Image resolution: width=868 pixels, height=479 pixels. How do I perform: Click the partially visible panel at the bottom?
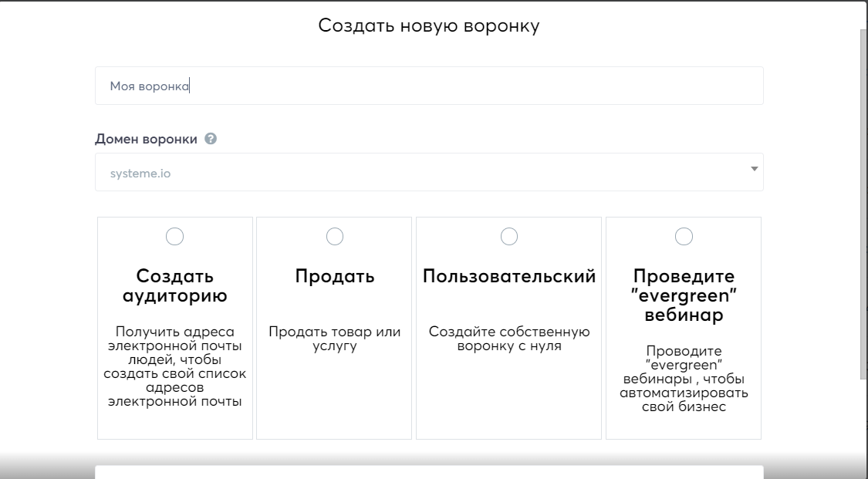[429, 471]
